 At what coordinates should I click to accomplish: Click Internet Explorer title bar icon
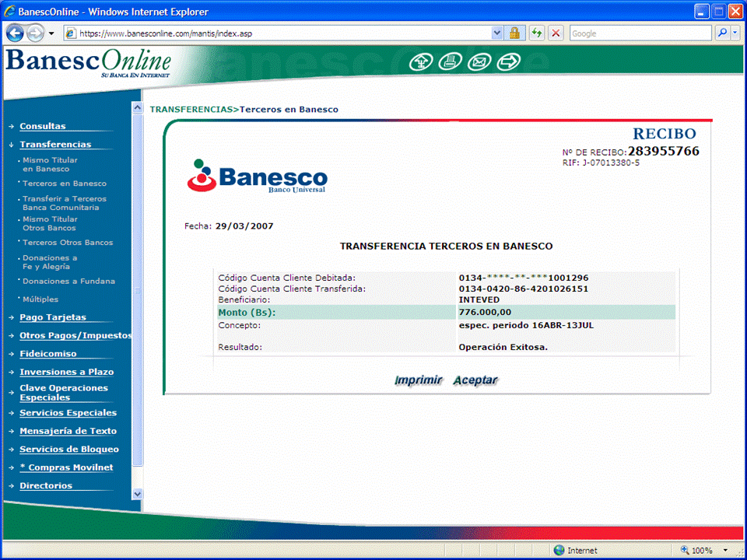click(9, 12)
